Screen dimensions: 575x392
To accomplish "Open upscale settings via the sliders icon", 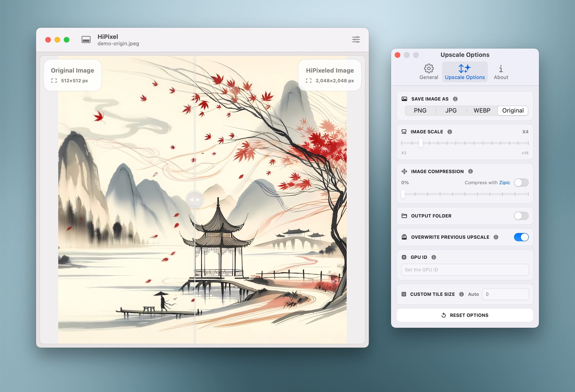I will pos(356,40).
